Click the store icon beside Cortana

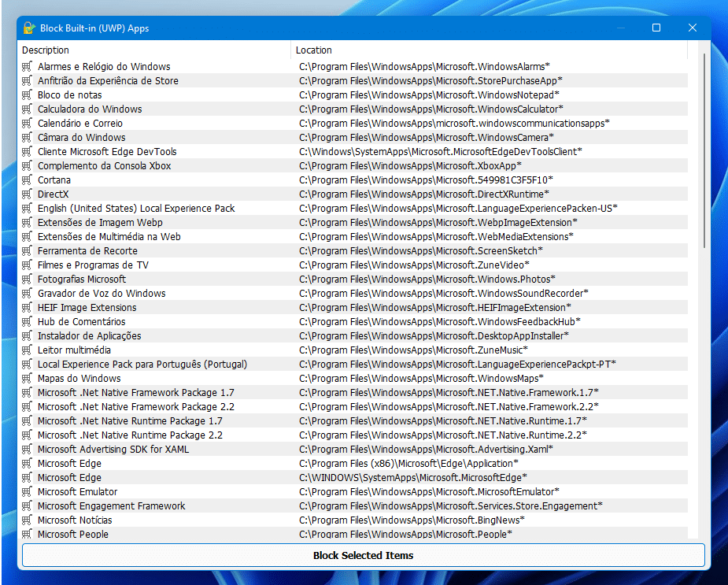(27, 180)
